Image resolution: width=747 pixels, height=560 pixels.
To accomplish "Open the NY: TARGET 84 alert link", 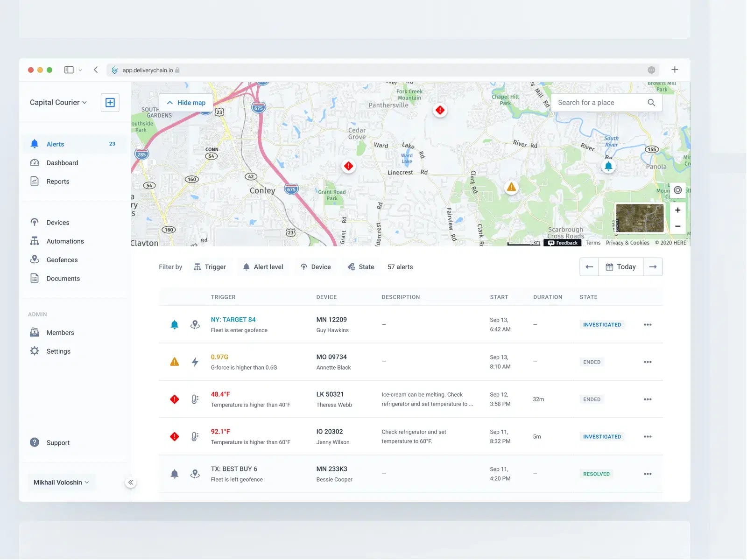I will click(233, 320).
